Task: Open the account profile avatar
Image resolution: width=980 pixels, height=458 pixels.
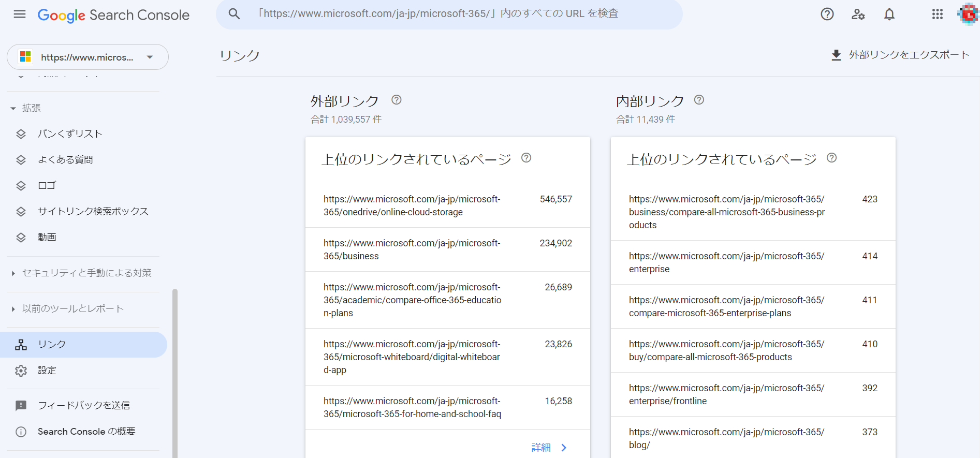Action: pyautogui.click(x=968, y=14)
